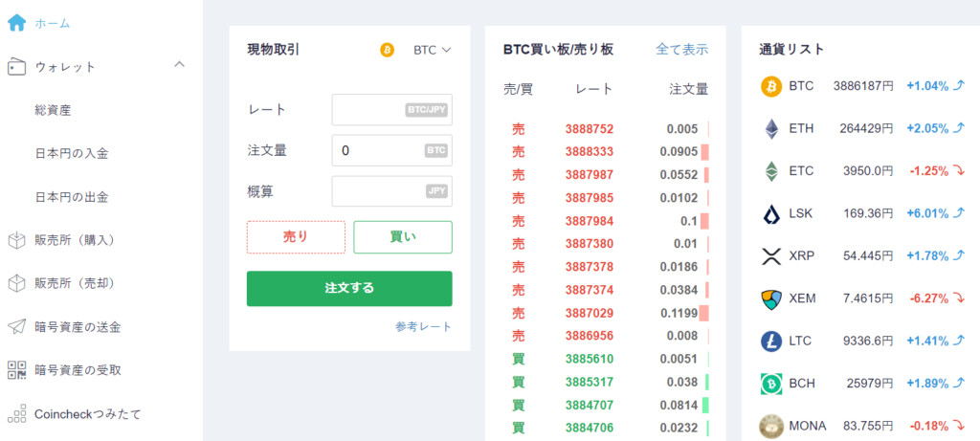This screenshot has width=980, height=441.
Task: Click buy order rate 3885610
Action: click(590, 359)
